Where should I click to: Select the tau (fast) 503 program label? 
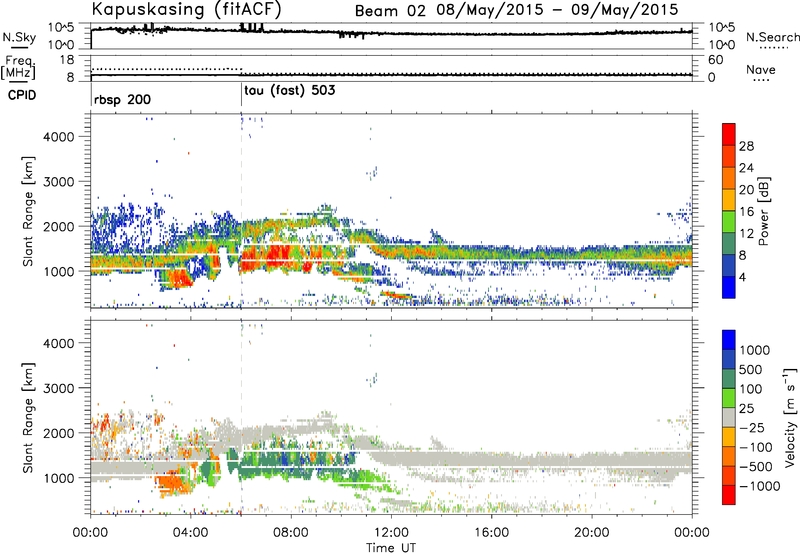[x=290, y=91]
